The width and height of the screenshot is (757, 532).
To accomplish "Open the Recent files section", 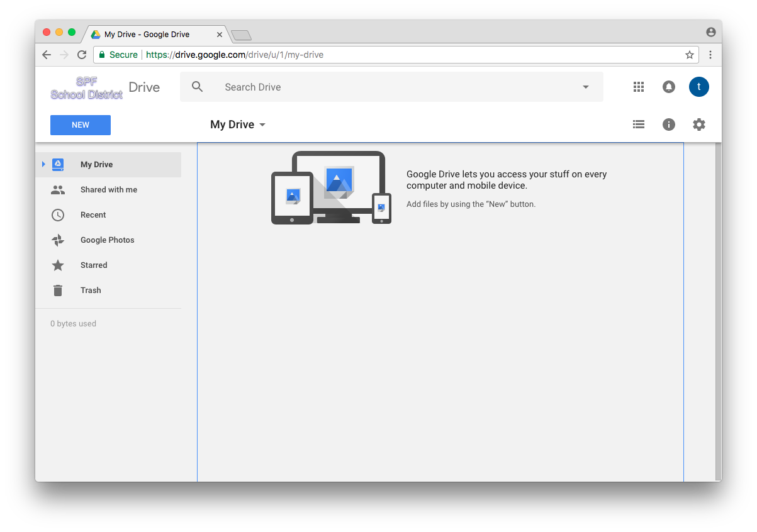I will pyautogui.click(x=93, y=215).
